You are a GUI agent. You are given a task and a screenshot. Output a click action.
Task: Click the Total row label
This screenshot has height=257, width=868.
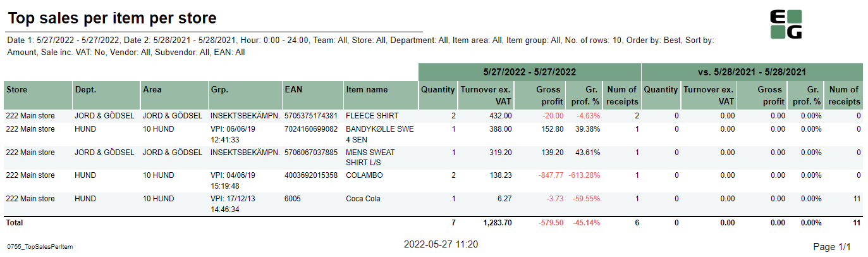pos(14,223)
